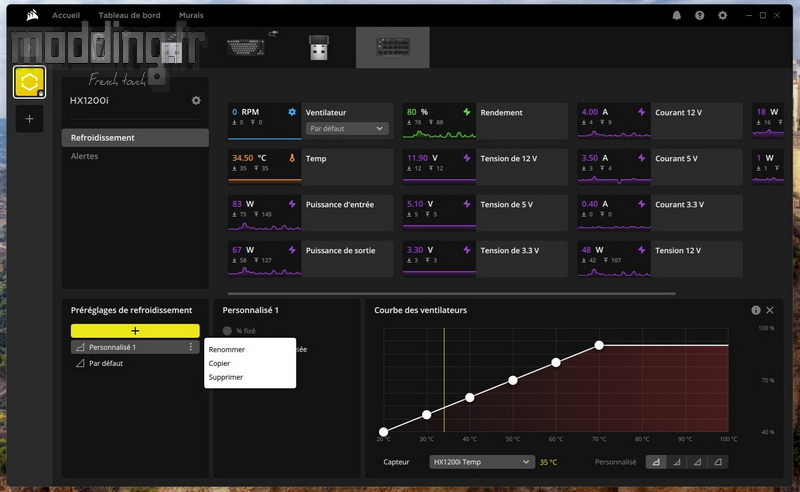
Task: Go to the Accueil tab
Action: 66,15
